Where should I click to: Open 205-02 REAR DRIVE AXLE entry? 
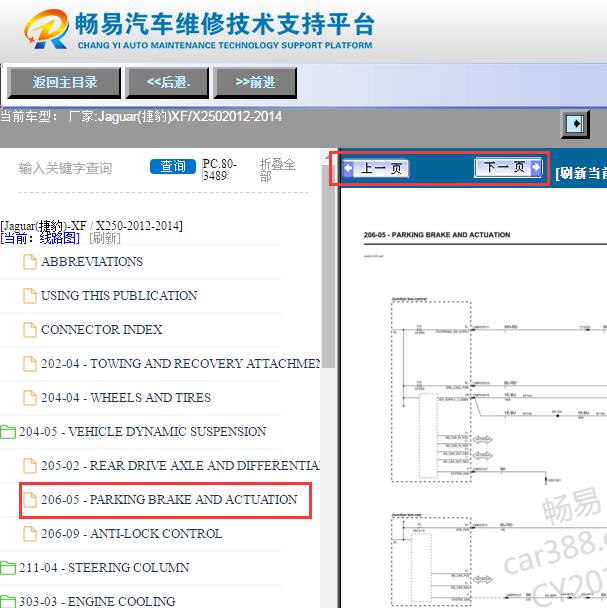coord(180,465)
